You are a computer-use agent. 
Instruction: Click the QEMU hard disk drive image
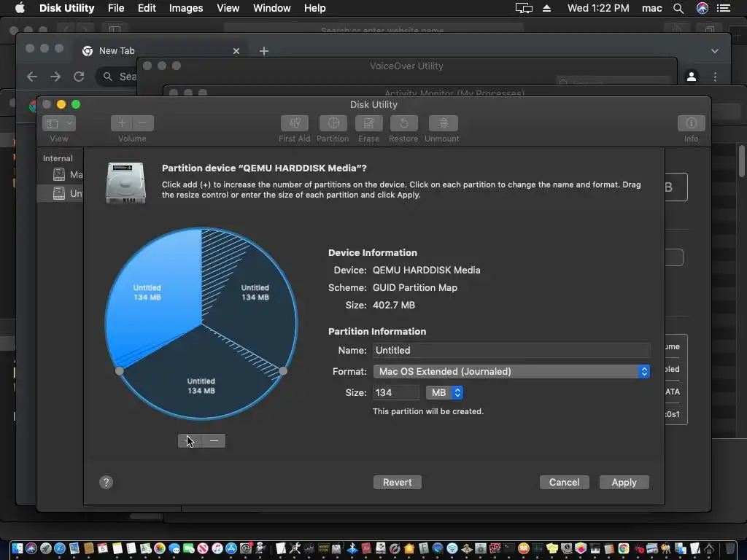point(125,182)
